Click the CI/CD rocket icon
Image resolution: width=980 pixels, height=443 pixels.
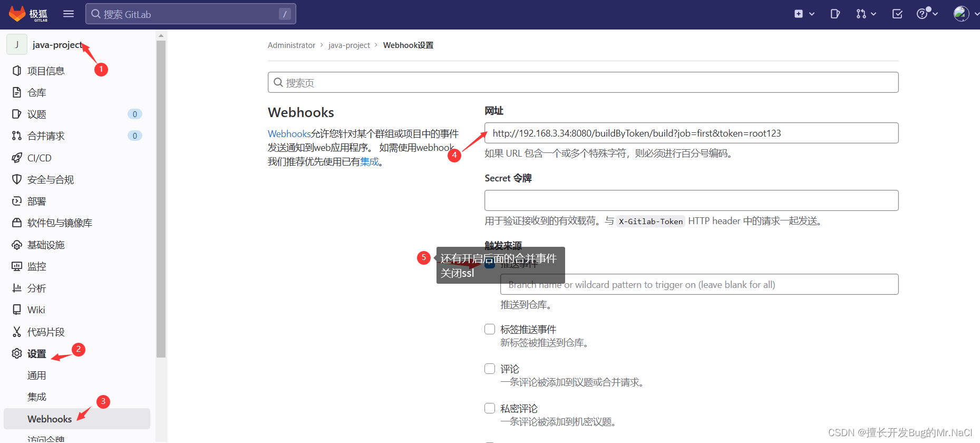tap(17, 158)
